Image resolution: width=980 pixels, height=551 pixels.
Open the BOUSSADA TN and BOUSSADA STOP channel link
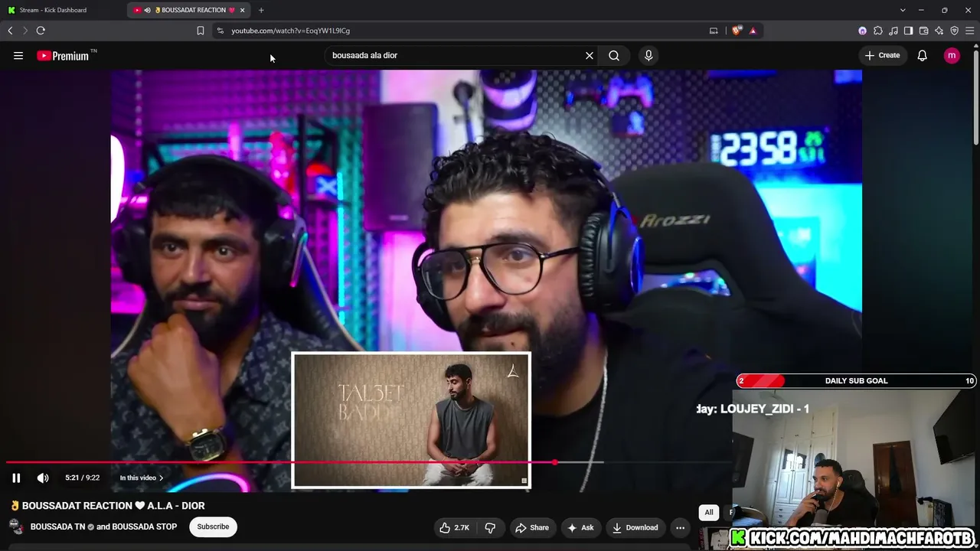[103, 527]
